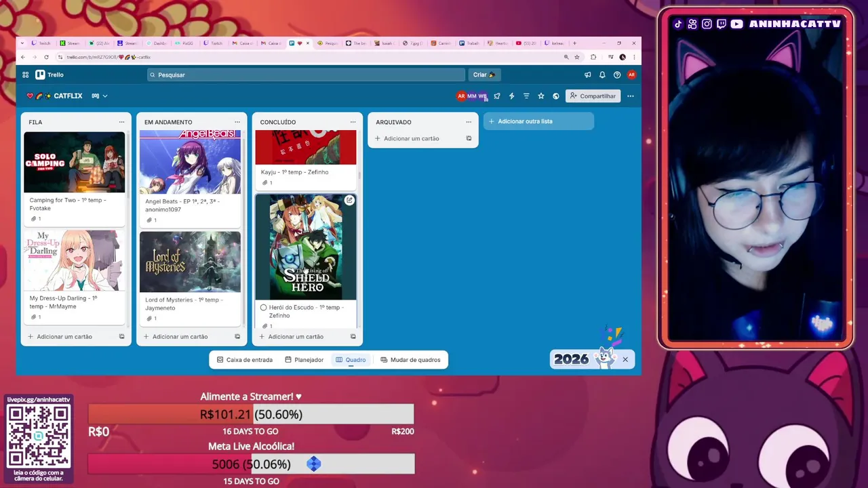Open board view switcher dropdown
The height and width of the screenshot is (488, 868).
coord(100,96)
